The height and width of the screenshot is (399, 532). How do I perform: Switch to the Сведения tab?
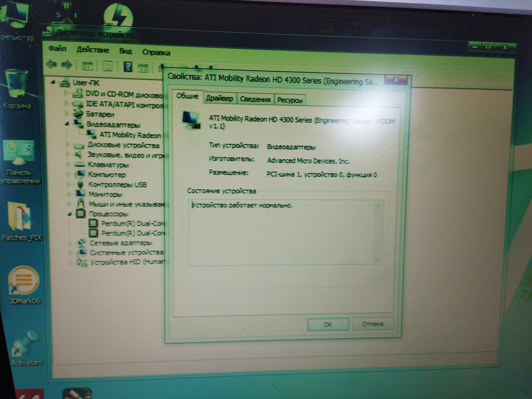click(255, 99)
